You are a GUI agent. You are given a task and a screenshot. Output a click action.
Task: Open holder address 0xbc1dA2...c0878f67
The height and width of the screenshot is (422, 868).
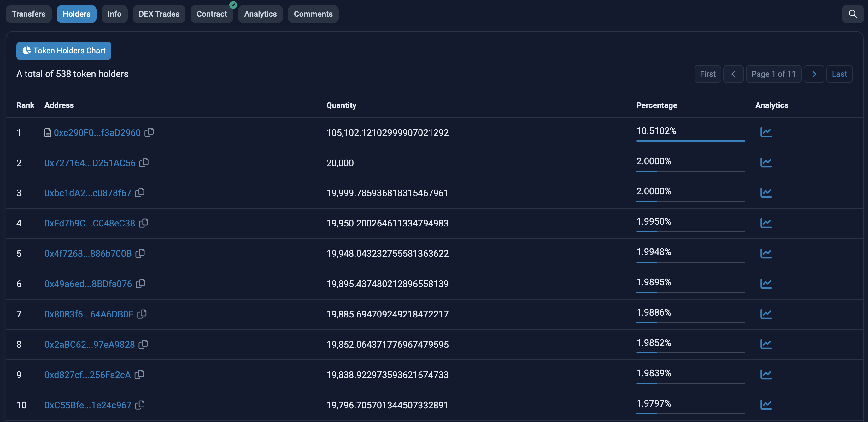[88, 193]
